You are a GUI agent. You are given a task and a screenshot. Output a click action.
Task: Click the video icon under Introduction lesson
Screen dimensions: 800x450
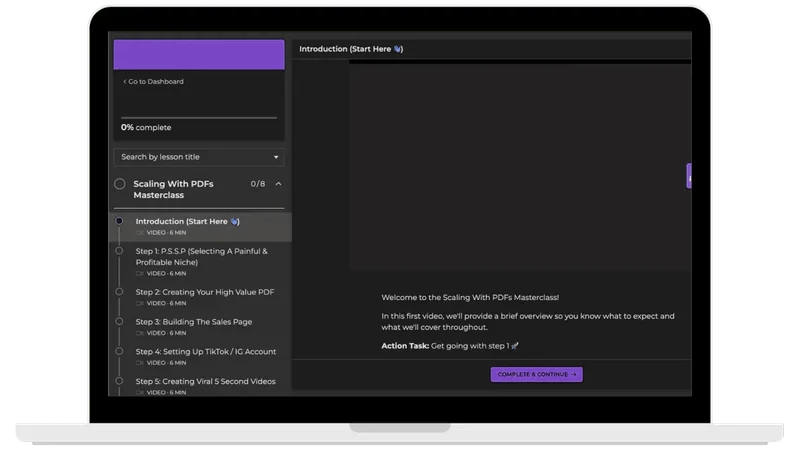tap(139, 233)
